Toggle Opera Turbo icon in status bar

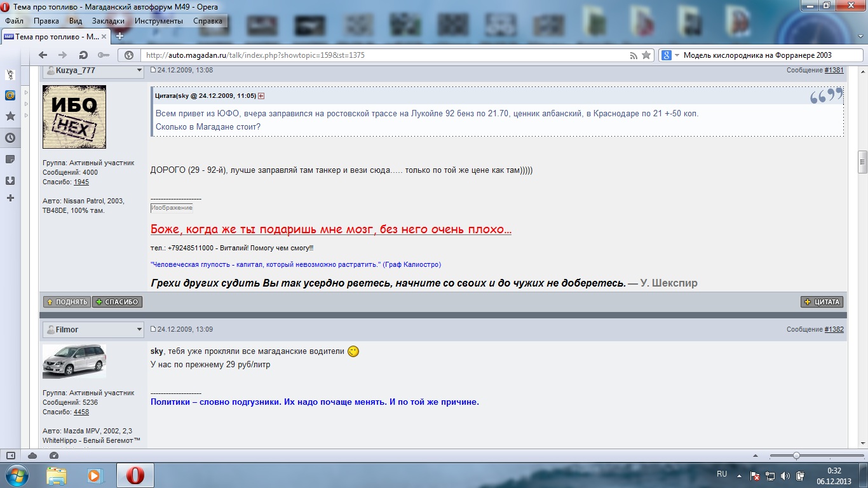point(54,456)
